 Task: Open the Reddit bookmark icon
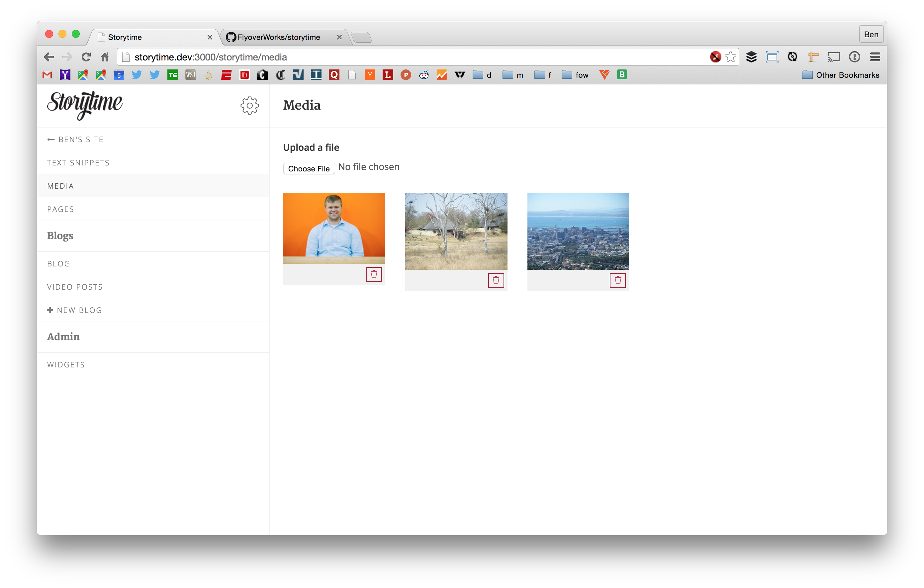pyautogui.click(x=423, y=75)
